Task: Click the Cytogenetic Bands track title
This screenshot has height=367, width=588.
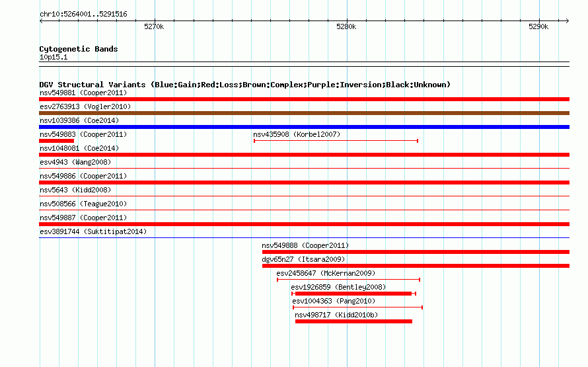Action: pyautogui.click(x=79, y=49)
